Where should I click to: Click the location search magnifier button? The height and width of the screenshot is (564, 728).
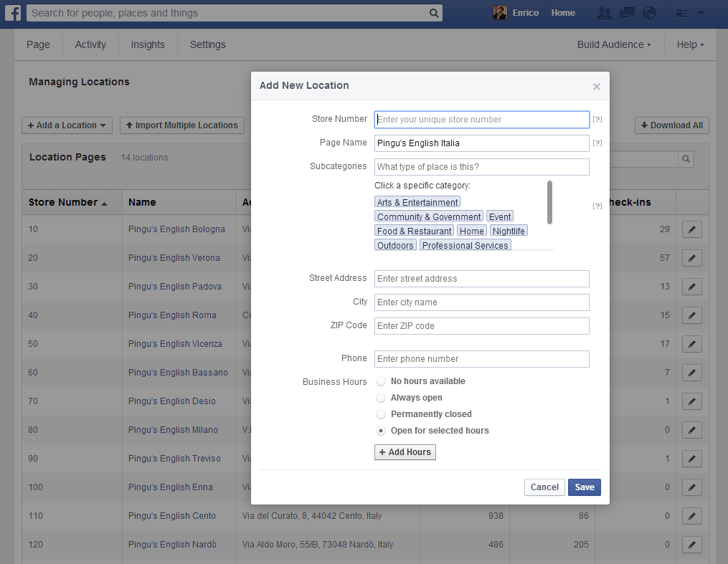[686, 159]
